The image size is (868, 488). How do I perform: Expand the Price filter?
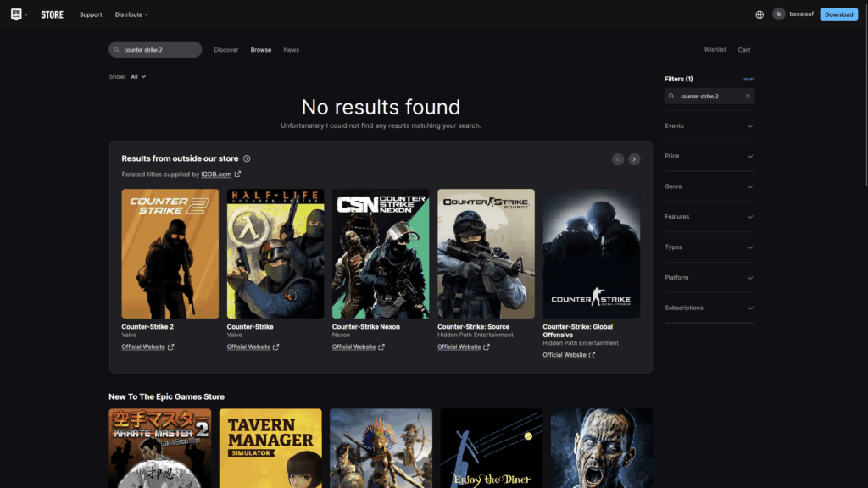coord(709,156)
